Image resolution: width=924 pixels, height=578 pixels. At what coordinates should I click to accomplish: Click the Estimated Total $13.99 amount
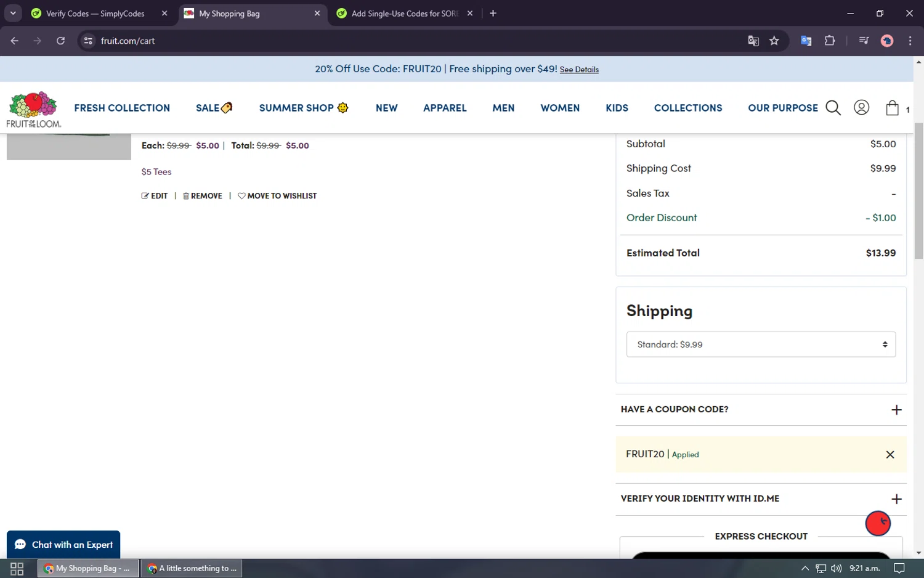tap(881, 253)
